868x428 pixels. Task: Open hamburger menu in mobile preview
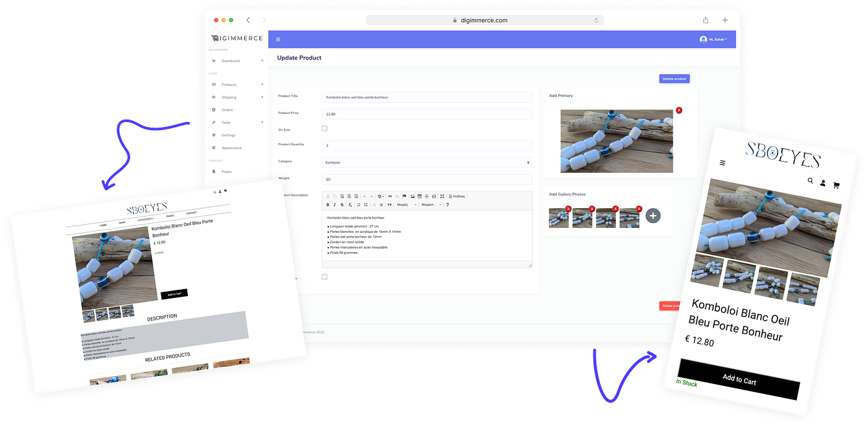point(722,164)
